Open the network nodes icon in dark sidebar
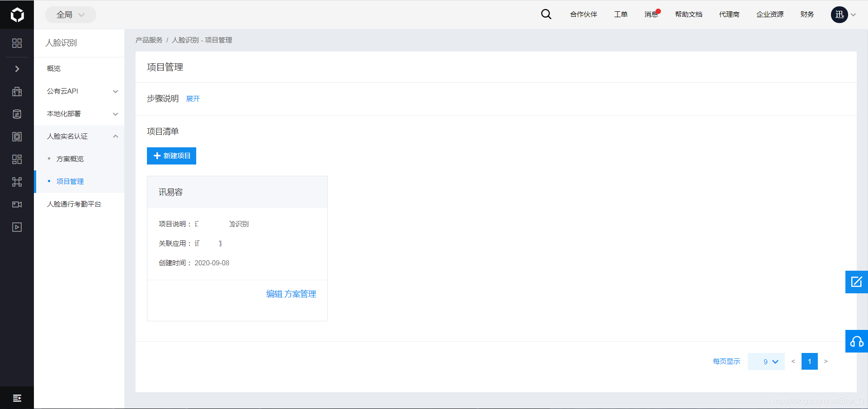Image resolution: width=868 pixels, height=409 pixels. point(17,182)
